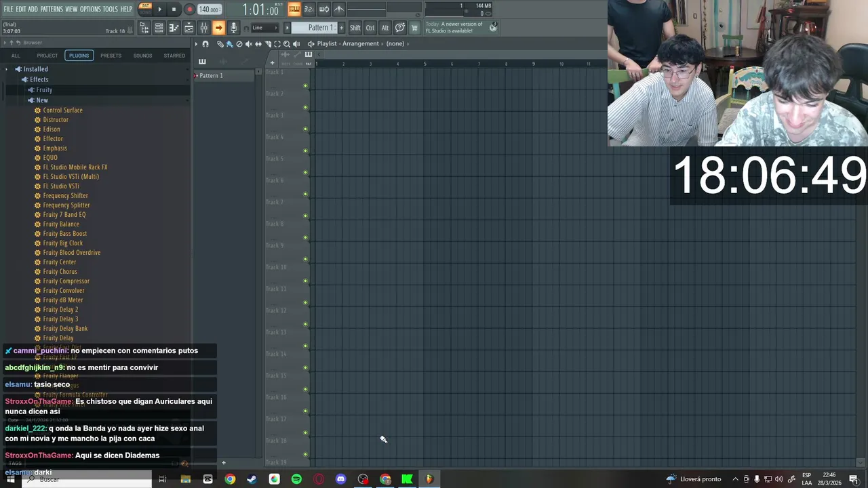
Task: Click the Stop button
Action: (174, 9)
